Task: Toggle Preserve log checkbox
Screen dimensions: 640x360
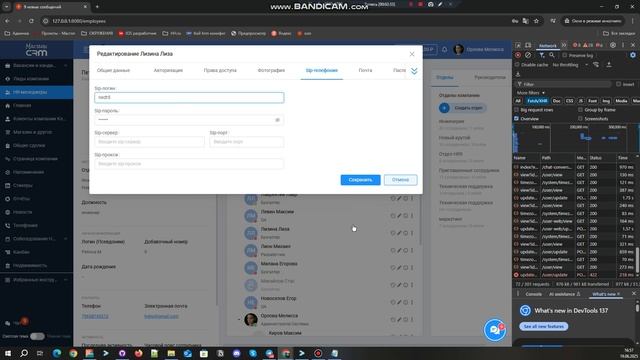Action: [x=565, y=55]
